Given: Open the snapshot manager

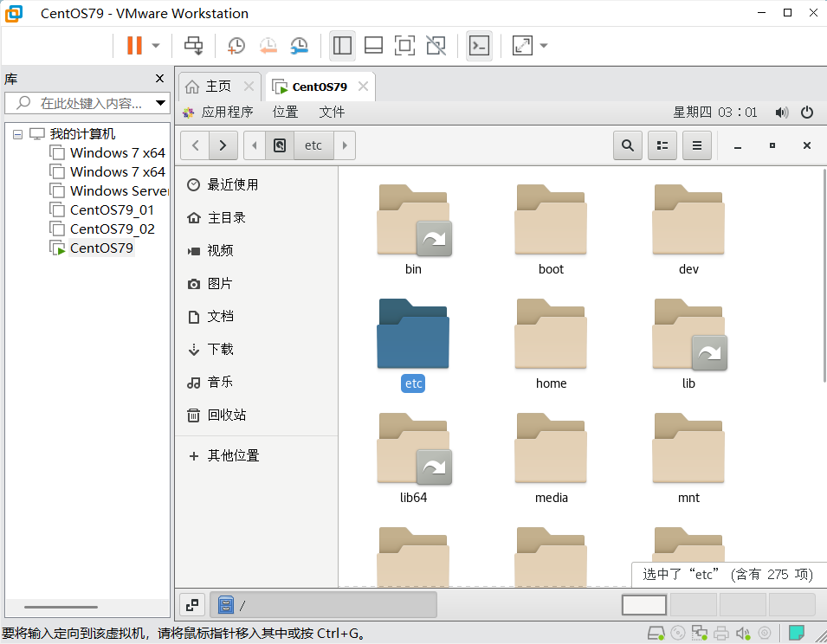Looking at the screenshot, I should coord(300,45).
